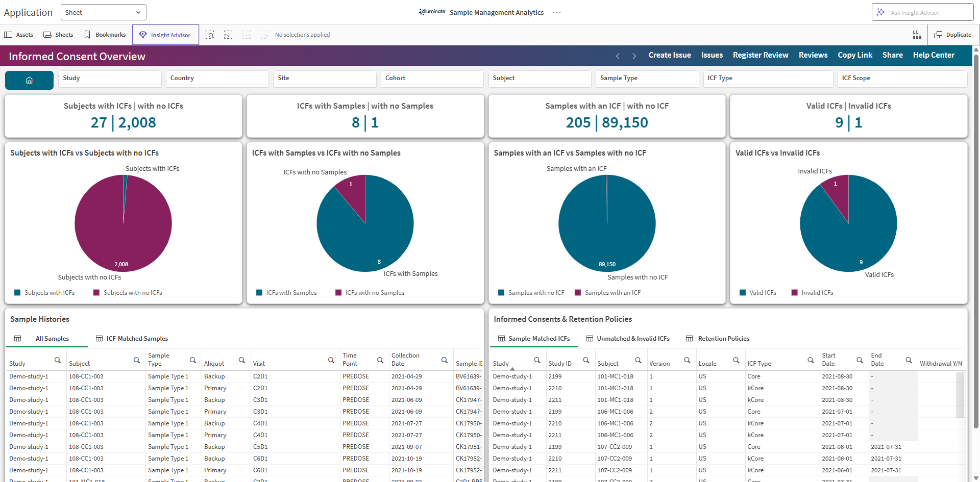
Task: Search the ICF Type column
Action: point(811,360)
